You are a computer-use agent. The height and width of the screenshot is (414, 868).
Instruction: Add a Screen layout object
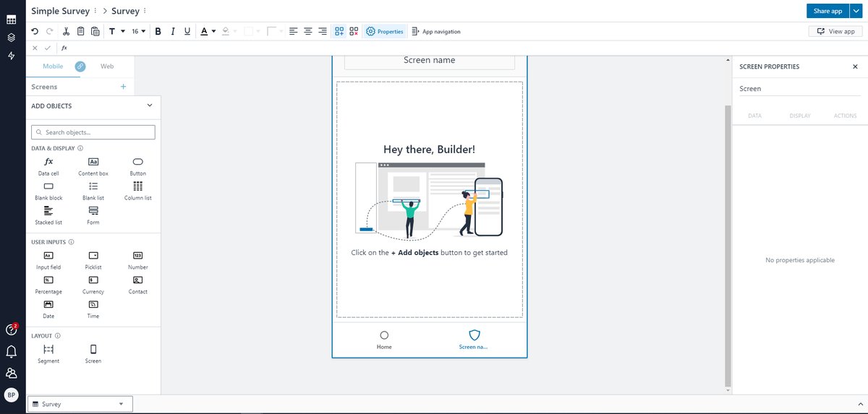(93, 355)
